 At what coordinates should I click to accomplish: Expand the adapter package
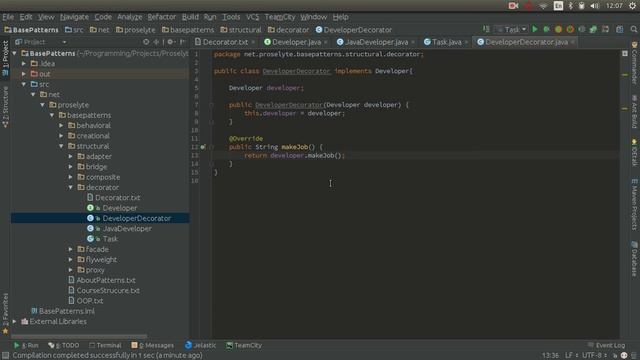coord(71,156)
